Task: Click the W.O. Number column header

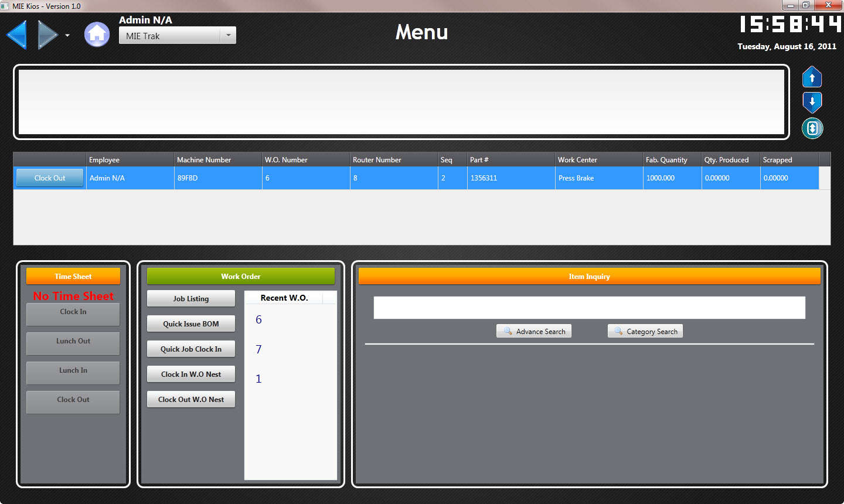Action: click(x=306, y=159)
